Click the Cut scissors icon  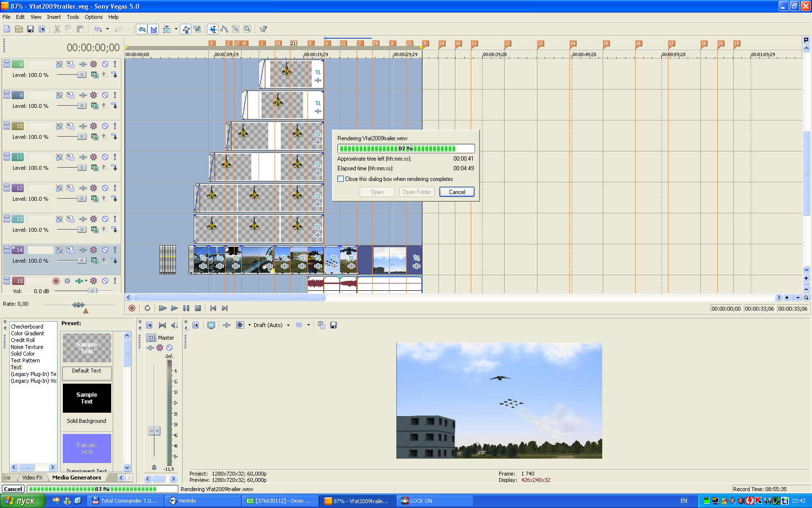[57, 30]
